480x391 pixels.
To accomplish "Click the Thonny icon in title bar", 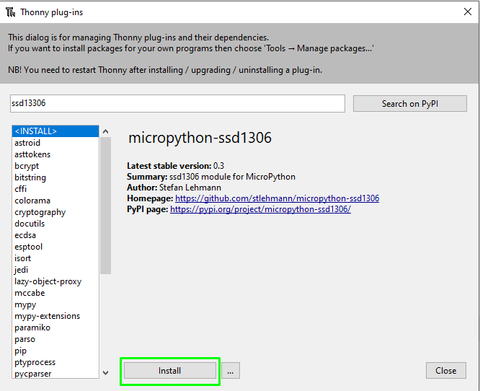I will (x=11, y=12).
